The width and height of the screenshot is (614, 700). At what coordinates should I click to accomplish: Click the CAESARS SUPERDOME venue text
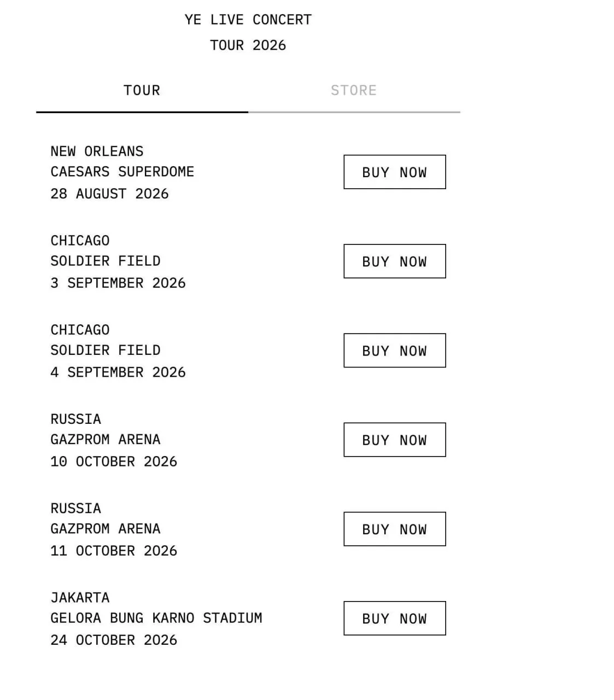(x=122, y=172)
